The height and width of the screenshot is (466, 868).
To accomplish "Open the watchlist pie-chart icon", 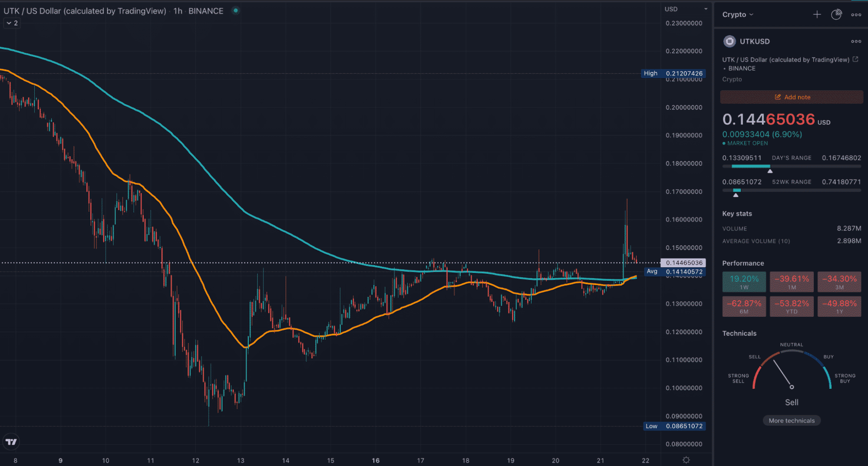I will click(x=836, y=14).
